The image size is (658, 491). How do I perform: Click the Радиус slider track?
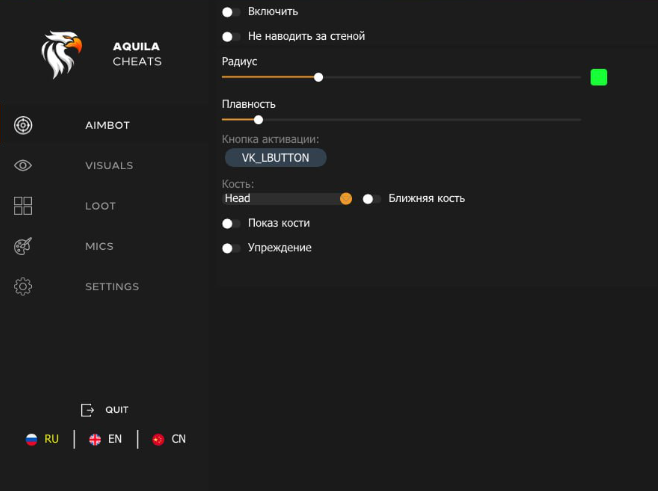pos(450,77)
